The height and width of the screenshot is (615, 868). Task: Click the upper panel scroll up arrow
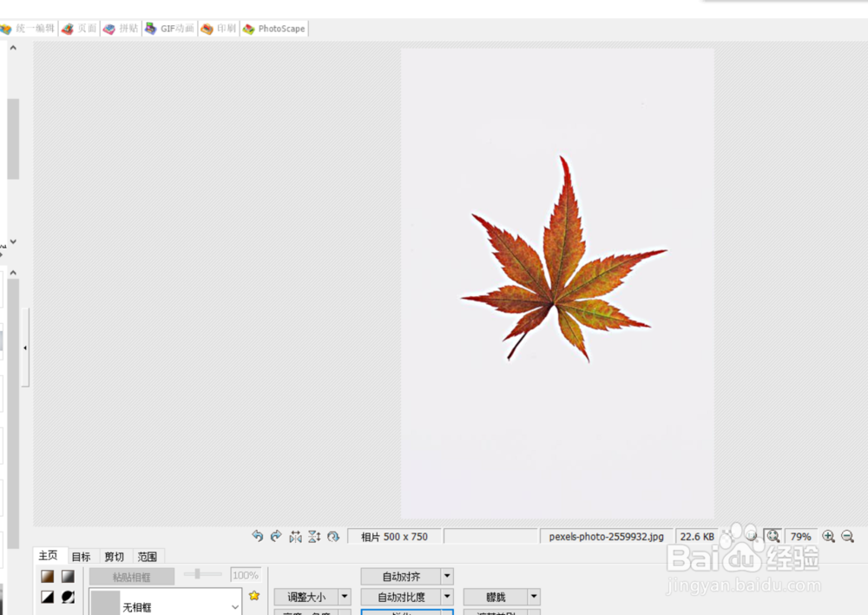[13, 48]
